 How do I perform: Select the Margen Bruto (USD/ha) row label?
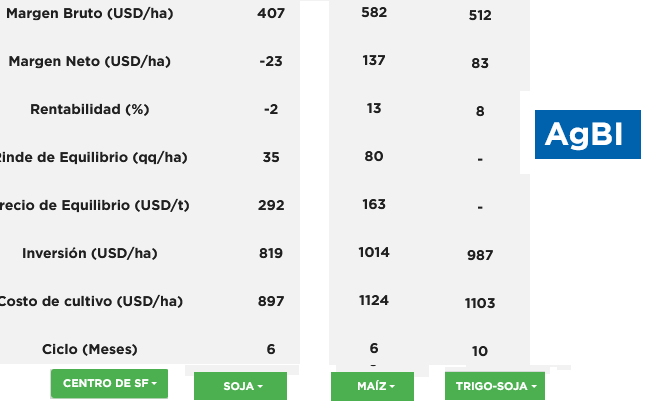[89, 13]
